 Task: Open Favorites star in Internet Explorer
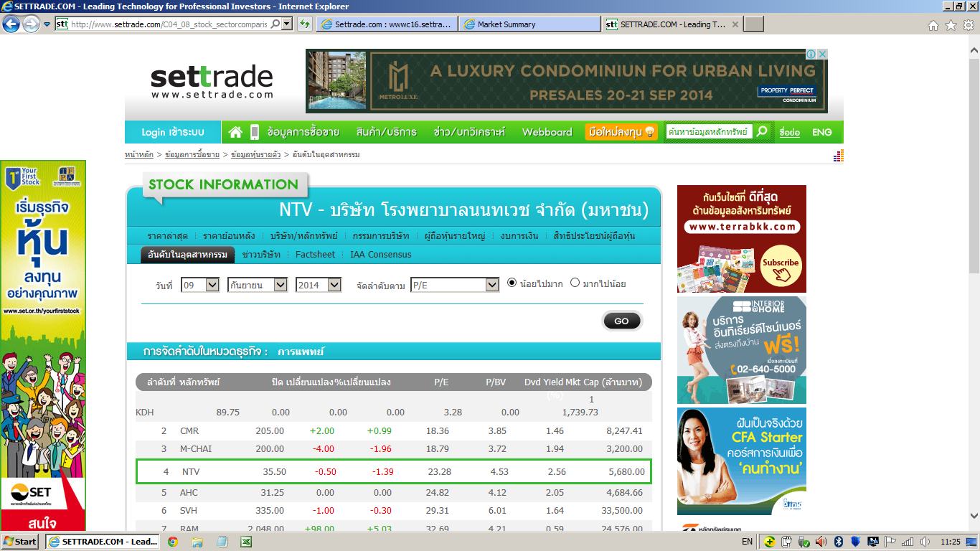(951, 25)
